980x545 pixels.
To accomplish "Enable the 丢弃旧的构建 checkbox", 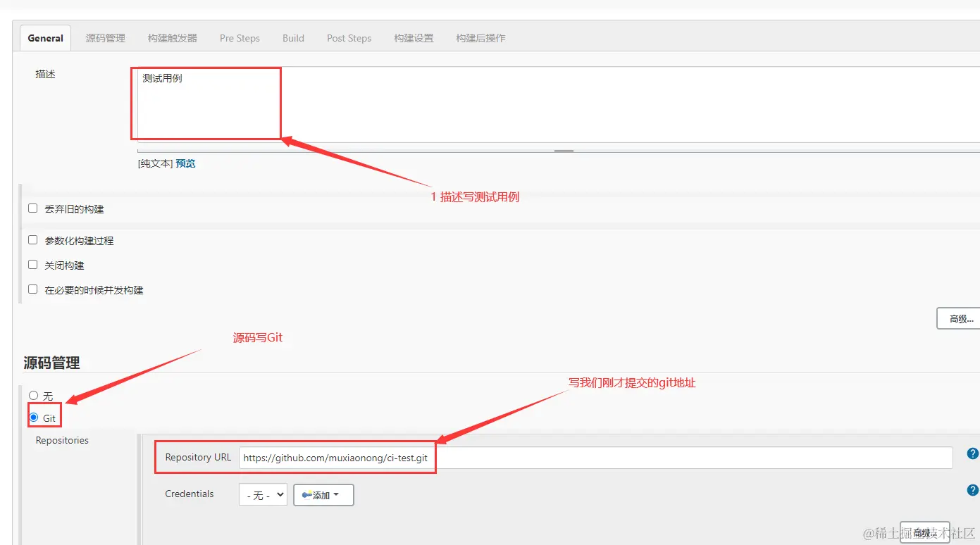I will pos(32,208).
